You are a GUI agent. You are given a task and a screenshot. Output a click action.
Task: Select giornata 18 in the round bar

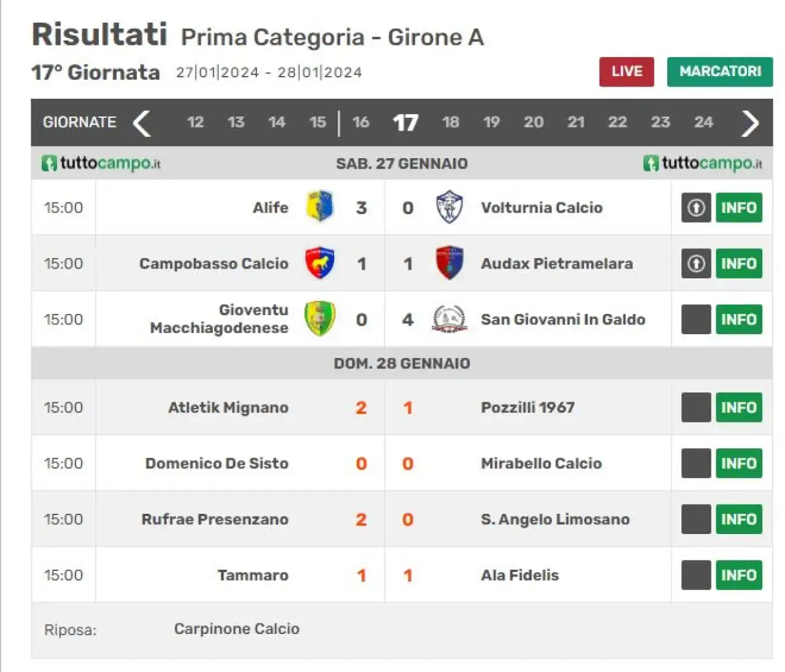pyautogui.click(x=451, y=122)
